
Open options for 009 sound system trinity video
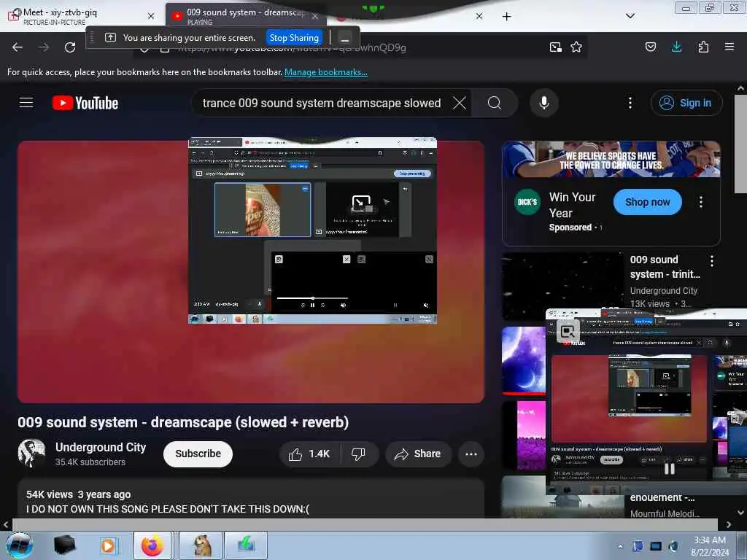pyautogui.click(x=712, y=261)
